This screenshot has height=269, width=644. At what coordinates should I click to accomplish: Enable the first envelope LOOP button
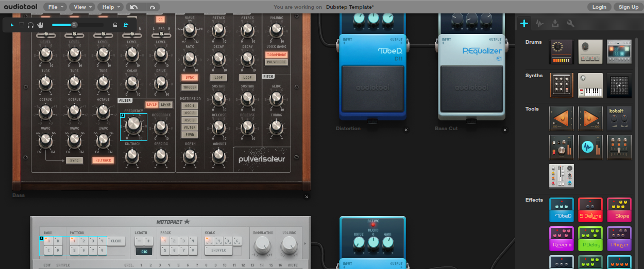(x=218, y=77)
